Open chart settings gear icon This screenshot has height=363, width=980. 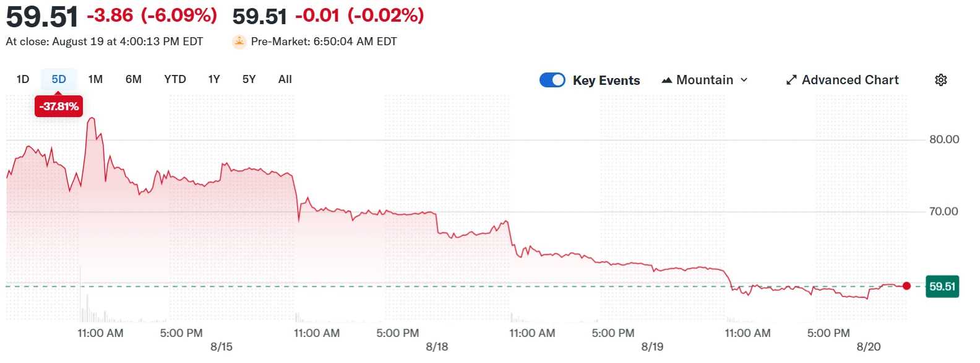[x=940, y=80]
